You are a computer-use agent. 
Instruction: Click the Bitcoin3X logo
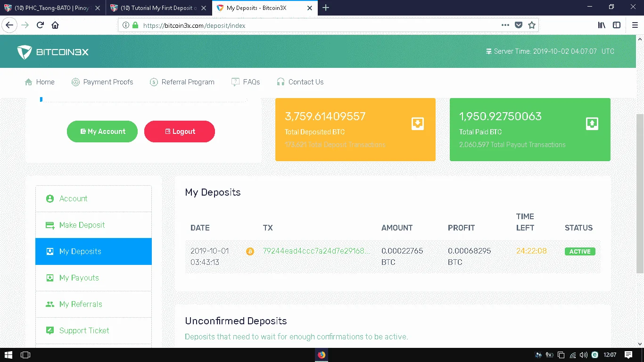53,52
